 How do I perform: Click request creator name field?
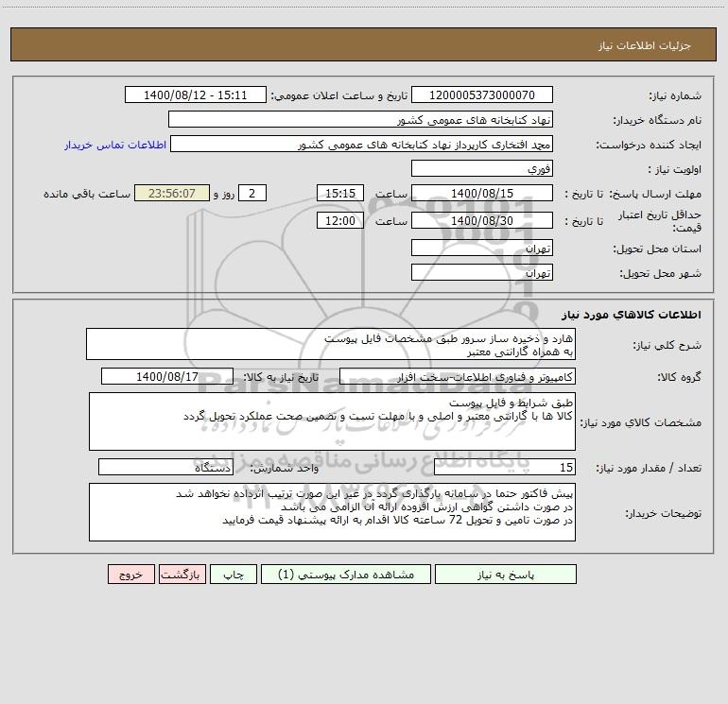pos(362,145)
